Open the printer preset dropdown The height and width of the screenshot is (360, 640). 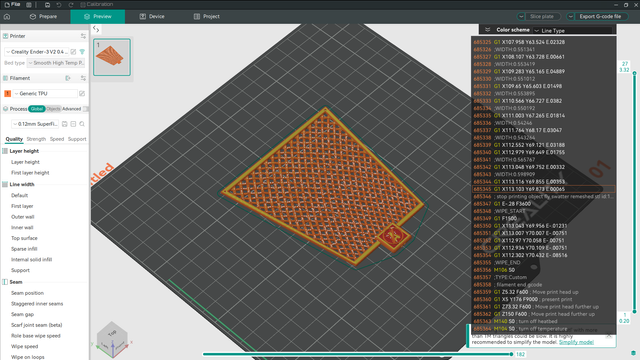pyautogui.click(x=36, y=52)
